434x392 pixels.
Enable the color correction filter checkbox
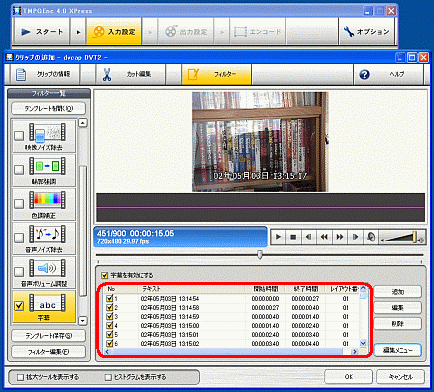[x=19, y=203]
